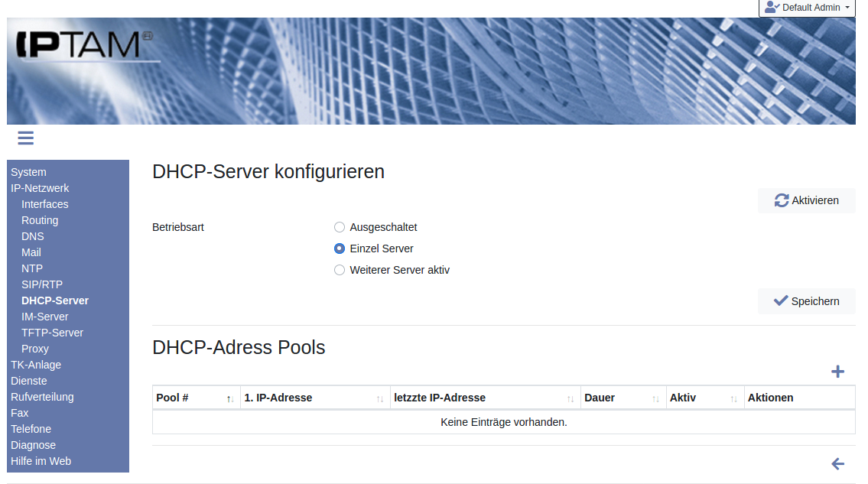Sort by Pool # column arrows
Viewport: 868px width, 484px height.
click(229, 398)
